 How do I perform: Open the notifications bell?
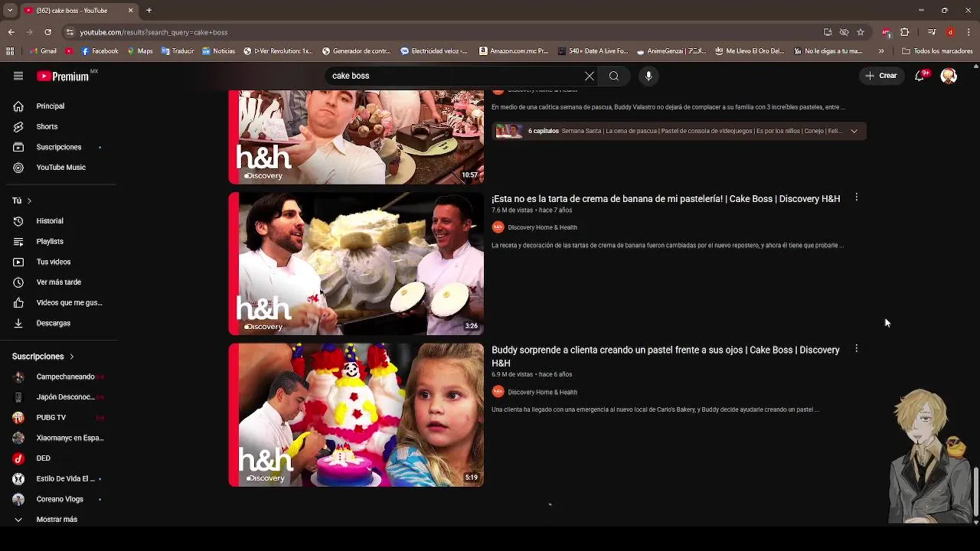click(x=921, y=75)
